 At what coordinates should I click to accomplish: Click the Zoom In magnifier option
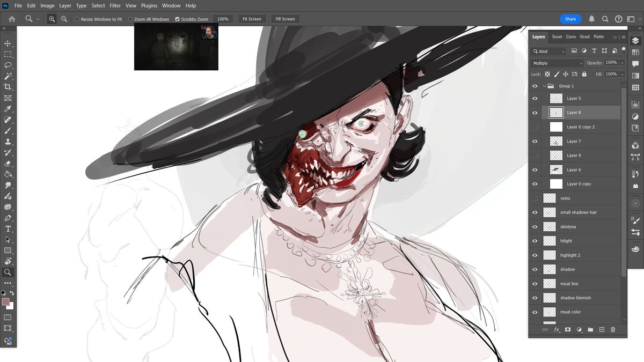click(52, 19)
